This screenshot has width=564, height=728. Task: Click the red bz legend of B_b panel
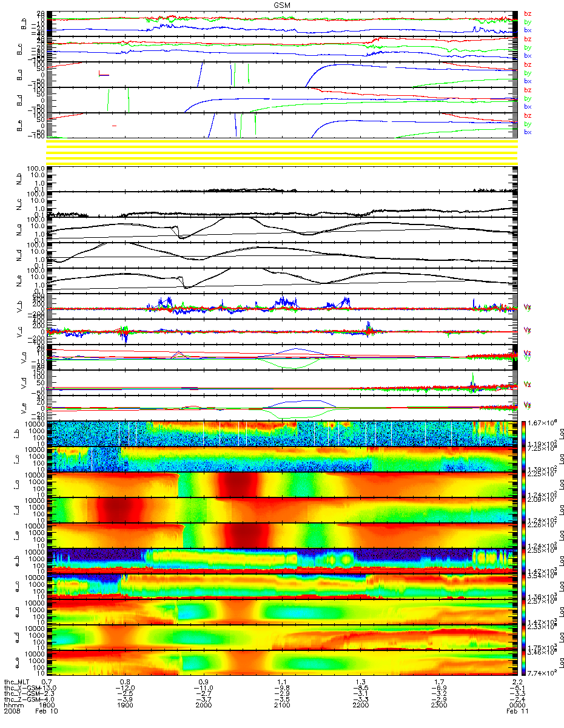tap(528, 13)
